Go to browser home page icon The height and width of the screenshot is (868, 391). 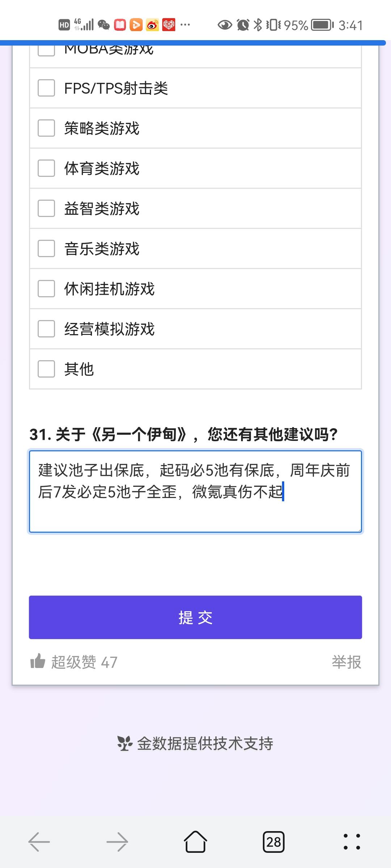pyautogui.click(x=195, y=842)
